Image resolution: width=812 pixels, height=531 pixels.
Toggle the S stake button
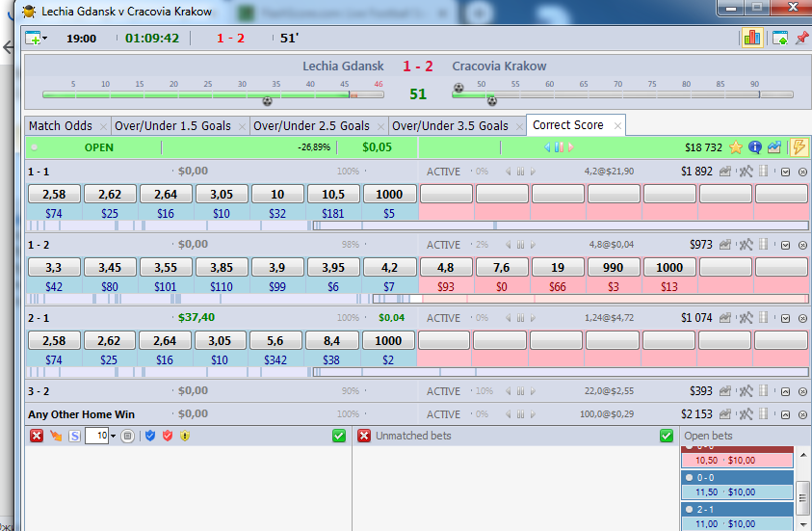[x=74, y=437]
